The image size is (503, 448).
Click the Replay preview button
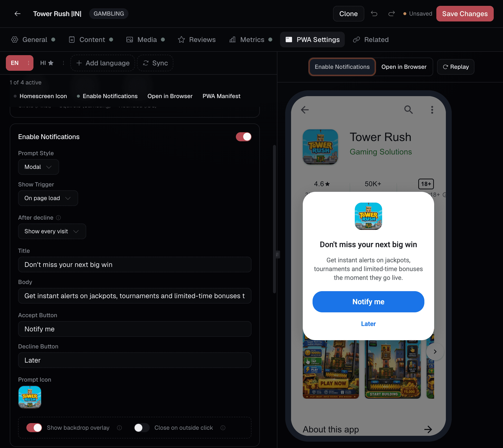point(455,67)
